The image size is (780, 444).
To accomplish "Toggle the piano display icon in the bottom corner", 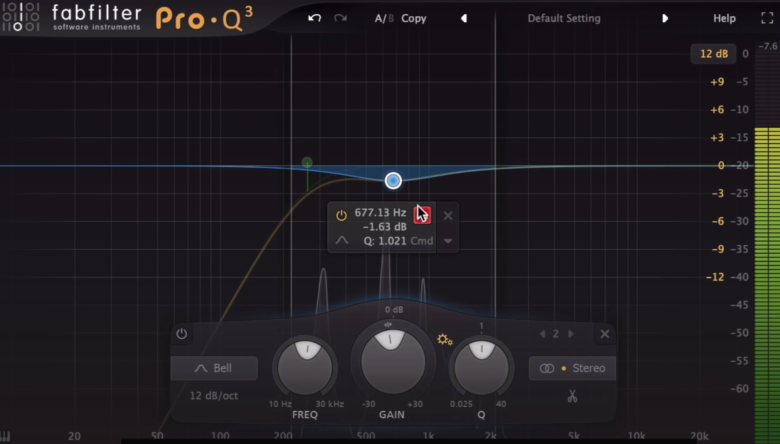I will click(x=5, y=437).
